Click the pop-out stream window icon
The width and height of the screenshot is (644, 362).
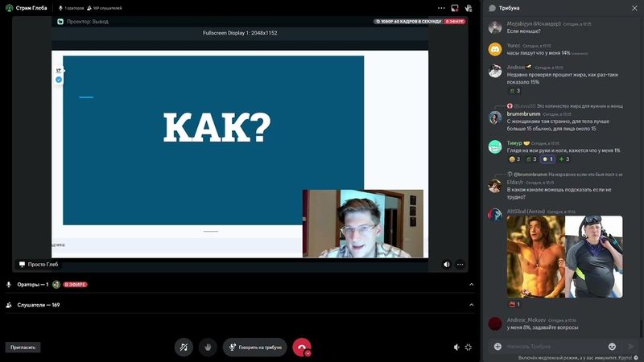tap(454, 8)
